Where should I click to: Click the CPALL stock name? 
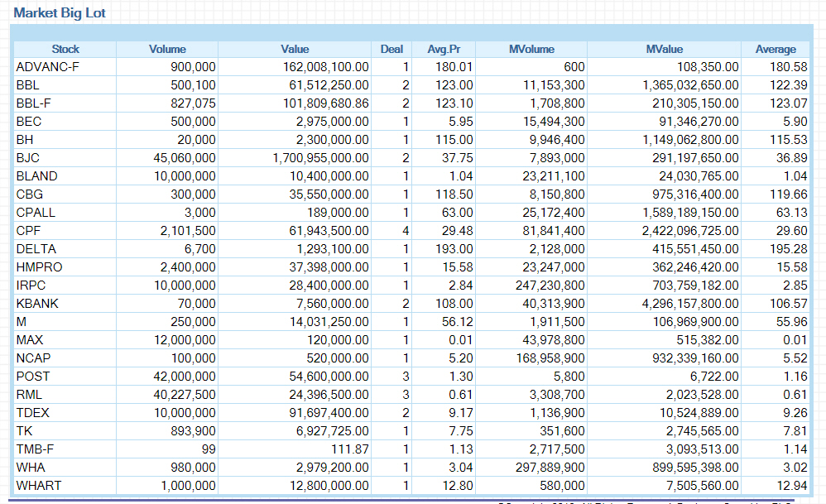pyautogui.click(x=36, y=213)
